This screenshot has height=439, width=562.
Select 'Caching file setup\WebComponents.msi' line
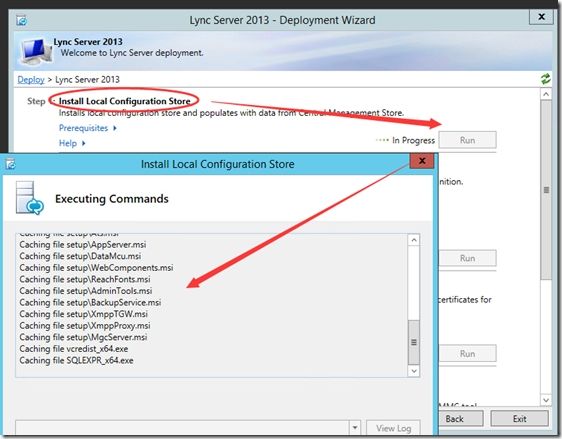tap(96, 268)
